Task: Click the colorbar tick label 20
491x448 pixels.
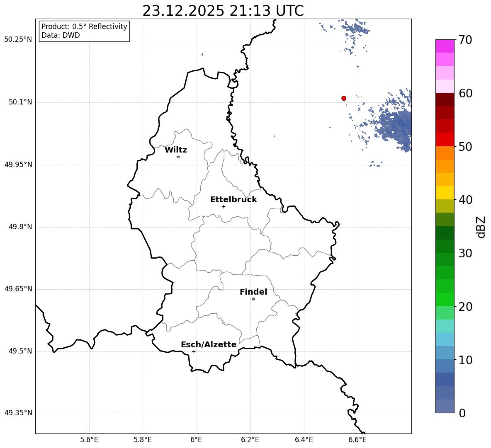Action: pyautogui.click(x=465, y=307)
